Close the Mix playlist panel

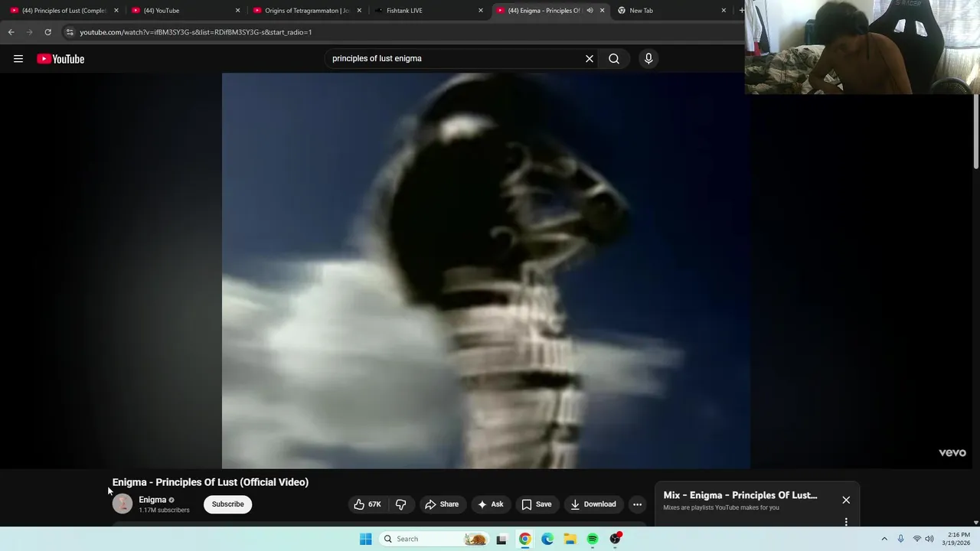pyautogui.click(x=846, y=500)
